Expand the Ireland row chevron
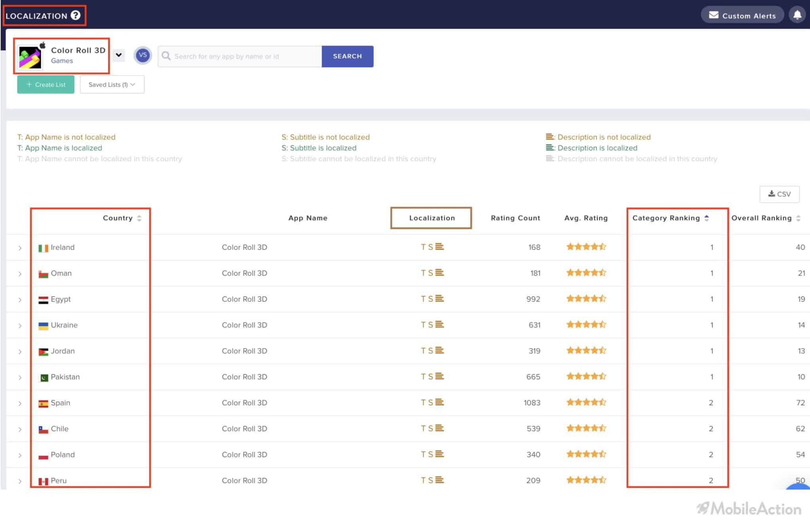Viewport: 810px width, 532px height. click(x=20, y=248)
